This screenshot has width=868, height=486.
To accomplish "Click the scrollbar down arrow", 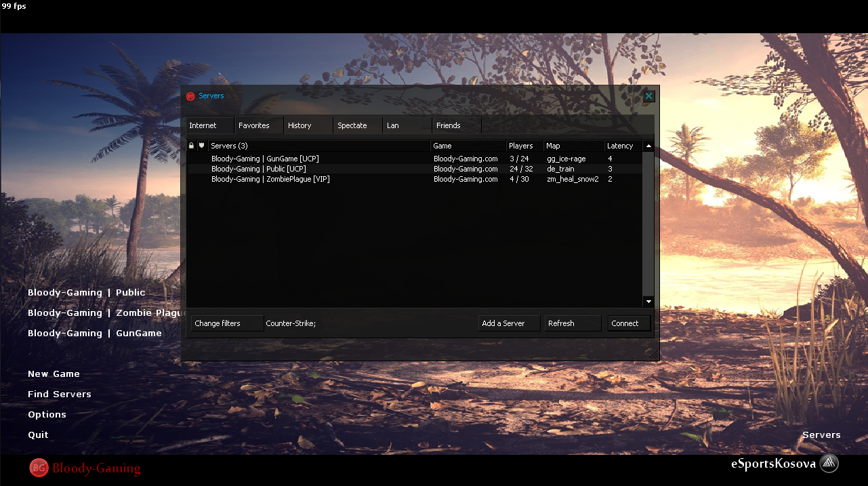I will (648, 301).
